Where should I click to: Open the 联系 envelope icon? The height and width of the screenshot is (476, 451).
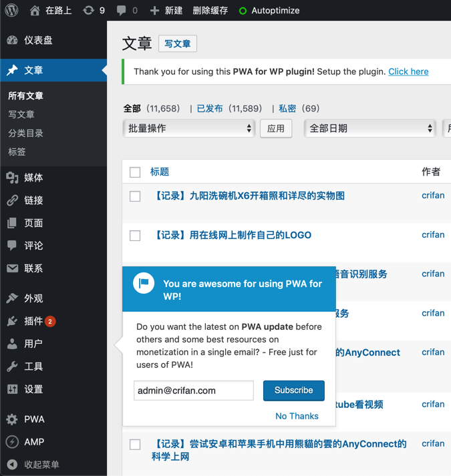pos(12,268)
